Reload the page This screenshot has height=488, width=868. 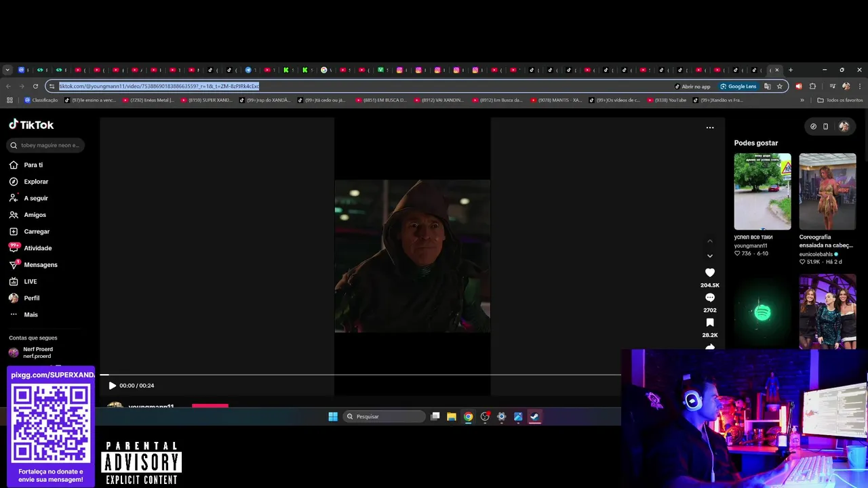(35, 86)
